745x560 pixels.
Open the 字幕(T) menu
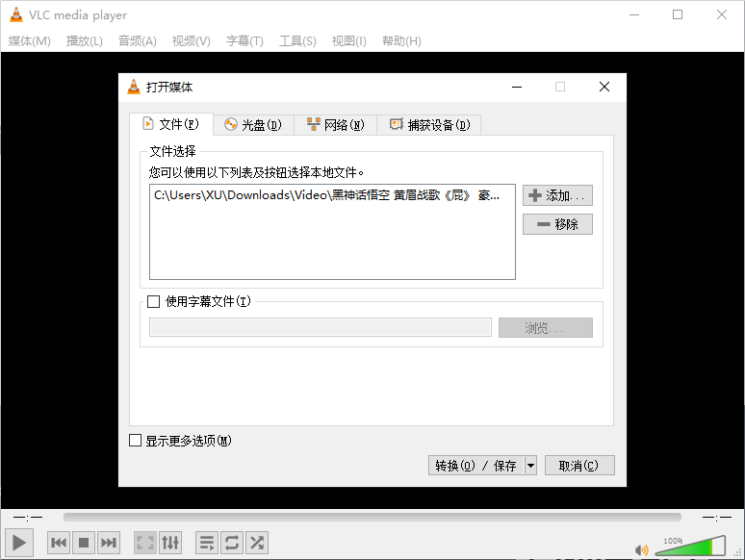[244, 41]
